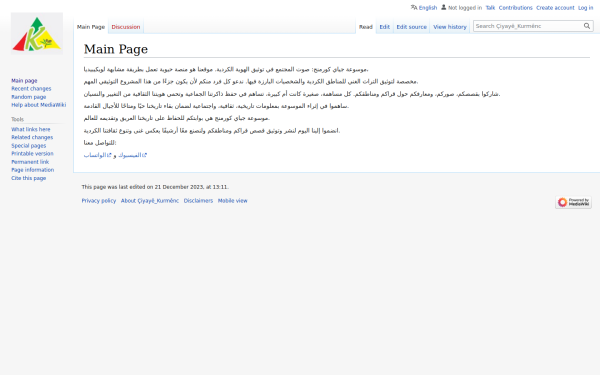Open the Edit source tab
The height and width of the screenshot is (375, 600).
(x=411, y=27)
